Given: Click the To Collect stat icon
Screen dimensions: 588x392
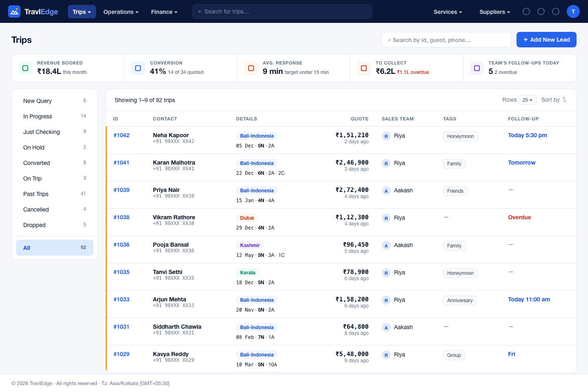Looking at the screenshot, I should [364, 68].
